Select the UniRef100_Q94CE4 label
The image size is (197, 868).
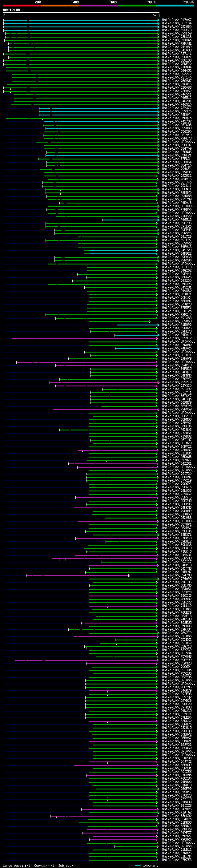click(177, 169)
